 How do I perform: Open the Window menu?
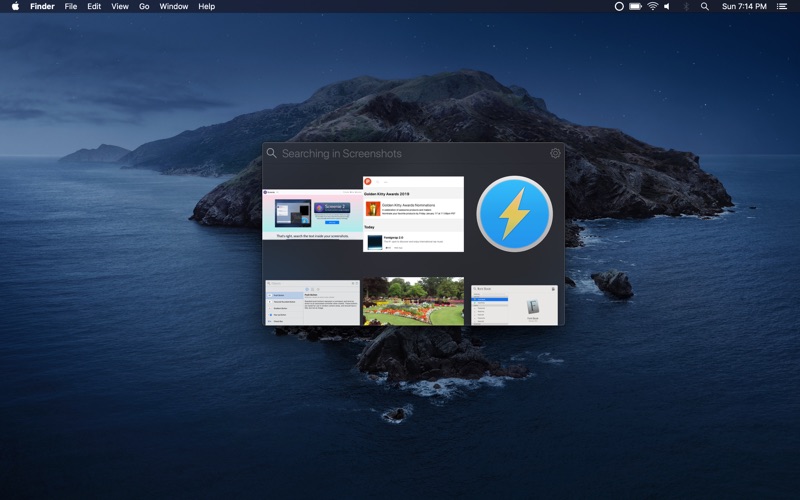[173, 7]
